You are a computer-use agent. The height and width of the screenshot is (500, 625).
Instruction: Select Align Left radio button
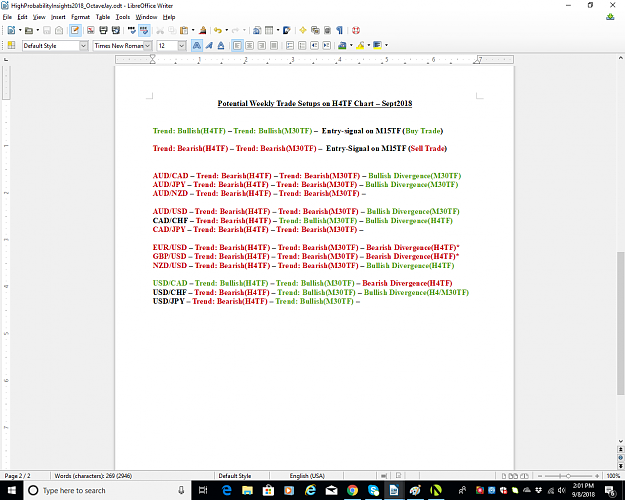237,45
